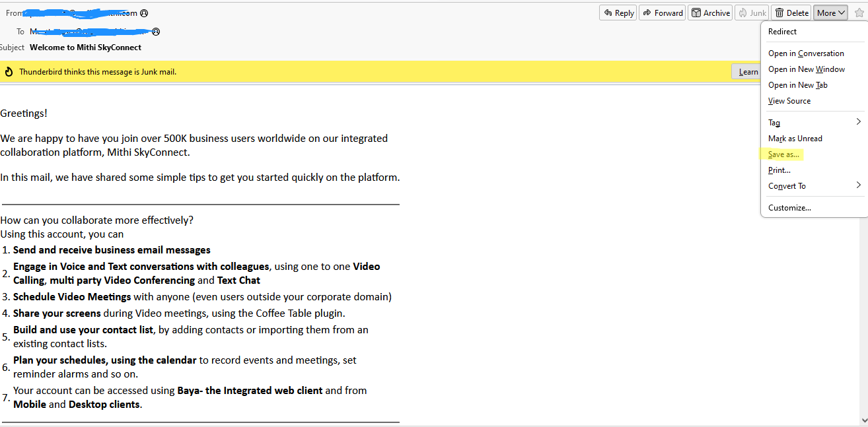The width and height of the screenshot is (868, 427).
Task: Select Open in Conversation
Action: 813,53
